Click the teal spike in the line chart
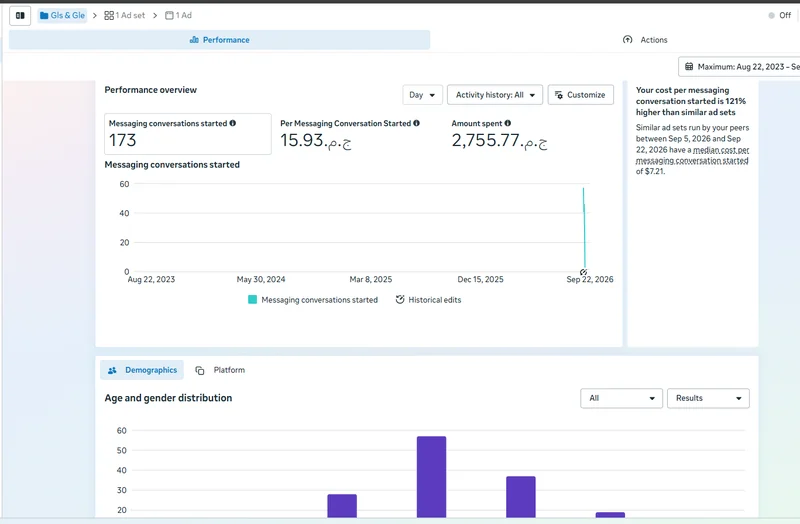Viewport: 800px width, 524px height. [x=584, y=228]
